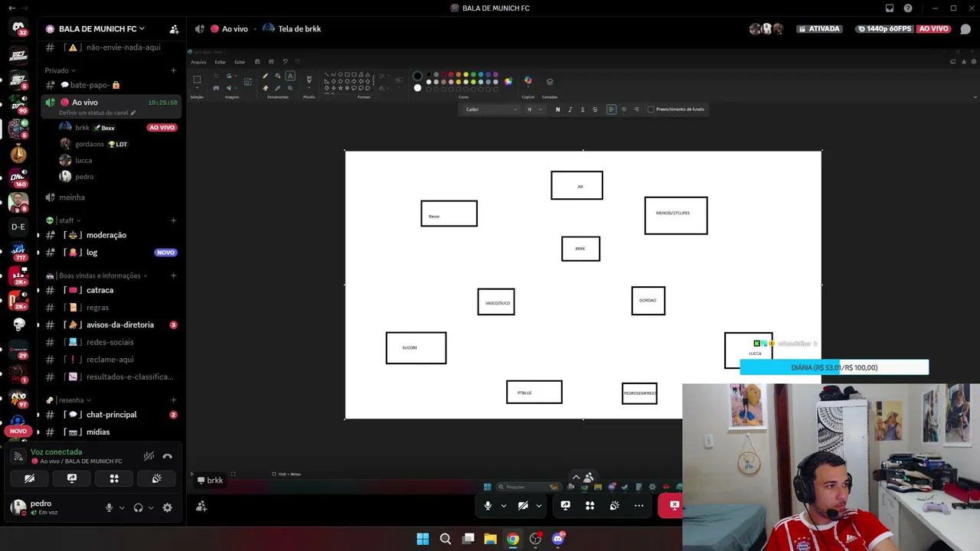The width and height of the screenshot is (980, 551).
Task: Deafen with headphones icon in user panel
Action: [x=139, y=507]
